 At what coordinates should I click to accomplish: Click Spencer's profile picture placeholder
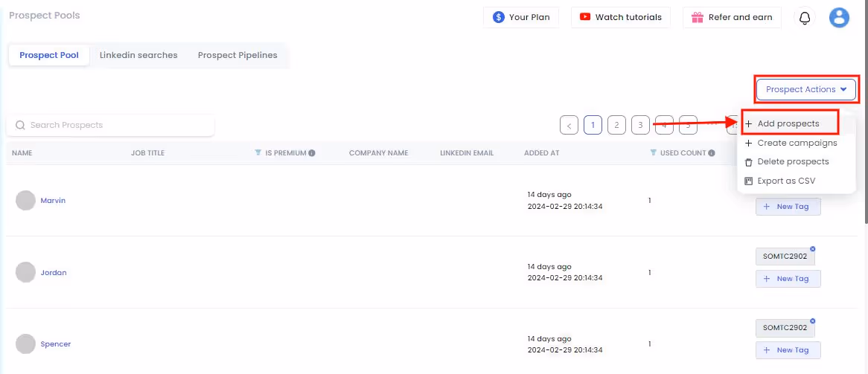tap(25, 344)
